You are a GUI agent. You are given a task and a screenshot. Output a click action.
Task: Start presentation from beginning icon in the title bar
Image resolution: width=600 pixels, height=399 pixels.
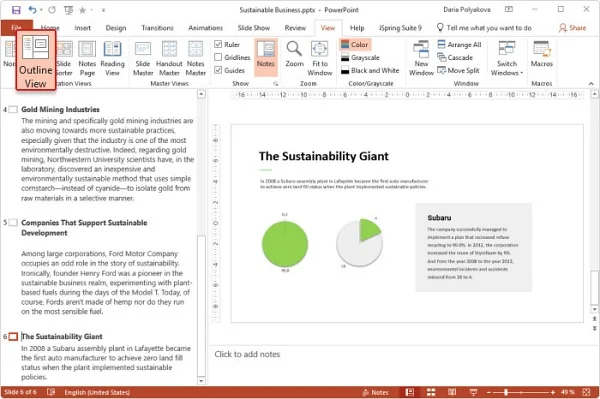click(x=68, y=10)
